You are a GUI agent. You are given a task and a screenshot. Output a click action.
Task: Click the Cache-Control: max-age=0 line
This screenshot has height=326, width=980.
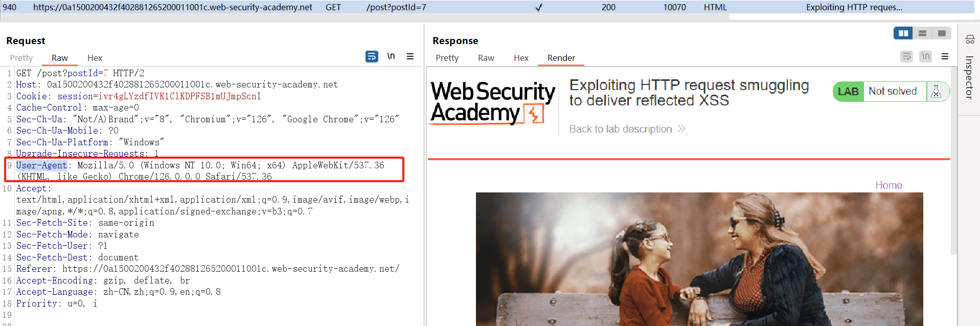point(78,107)
